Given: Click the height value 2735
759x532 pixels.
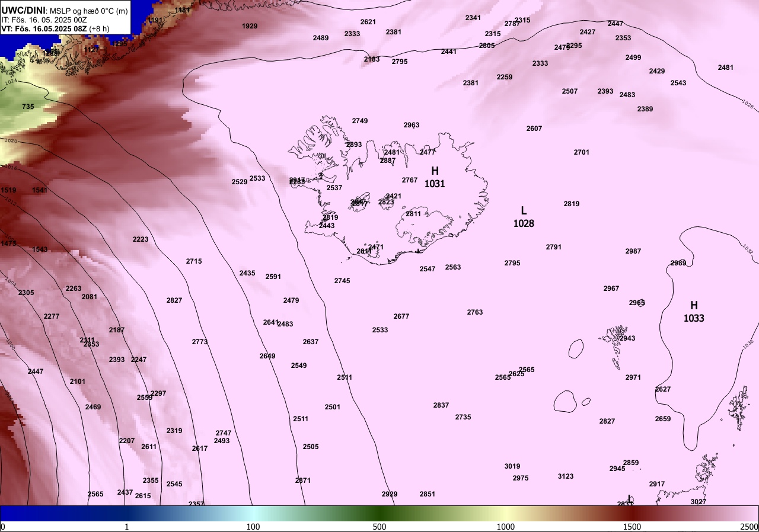Looking at the screenshot, I should pyautogui.click(x=463, y=417).
